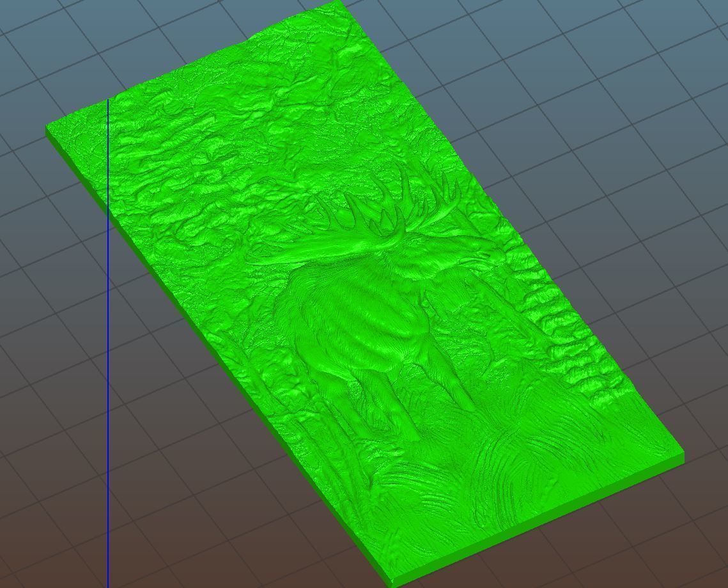Click the blue vertical axis line
This screenshot has height=588, width=728.
108,343
